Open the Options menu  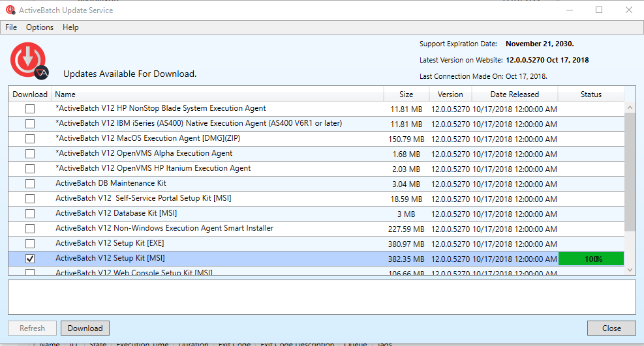[x=39, y=27]
